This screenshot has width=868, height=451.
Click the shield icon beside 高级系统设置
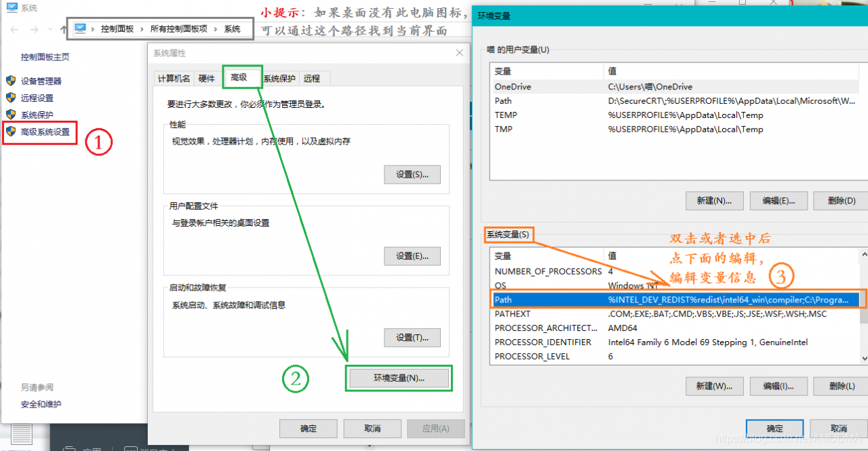pyautogui.click(x=11, y=132)
